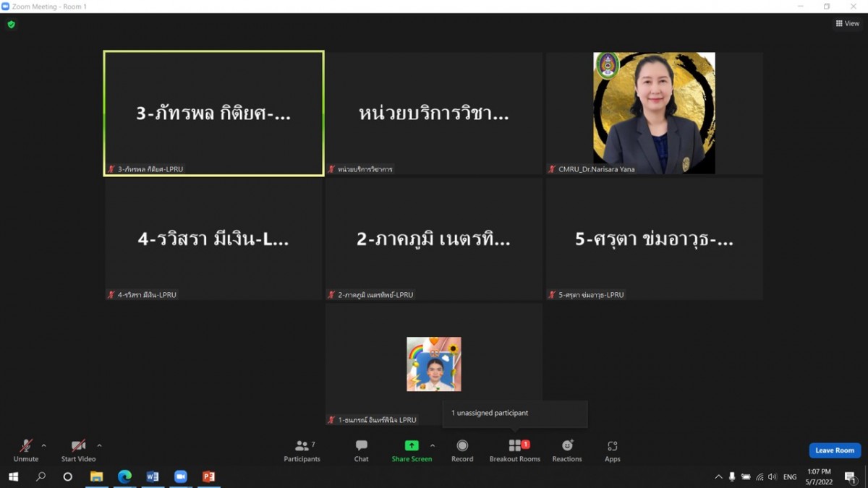The height and width of the screenshot is (488, 868).
Task: Expand Share Screen options arrow
Action: point(433,445)
